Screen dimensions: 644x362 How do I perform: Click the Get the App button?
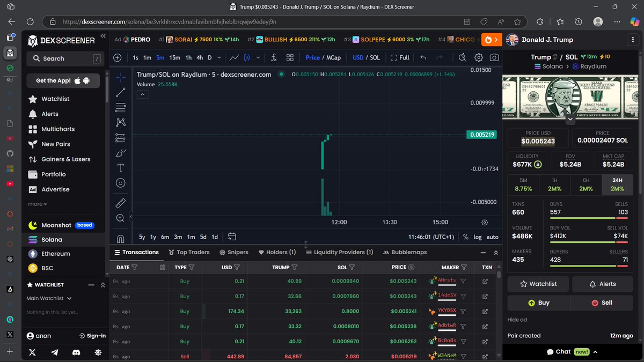click(63, 80)
